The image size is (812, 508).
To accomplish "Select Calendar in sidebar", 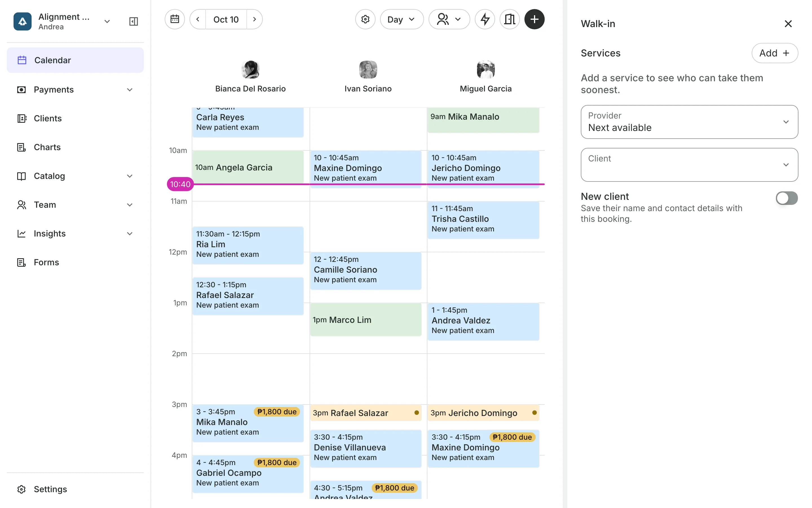I will pos(75,60).
